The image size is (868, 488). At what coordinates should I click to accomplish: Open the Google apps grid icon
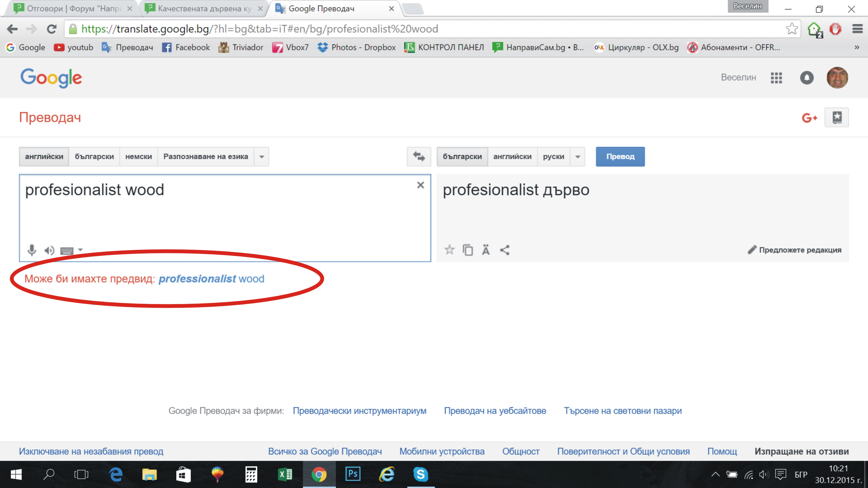pyautogui.click(x=776, y=78)
